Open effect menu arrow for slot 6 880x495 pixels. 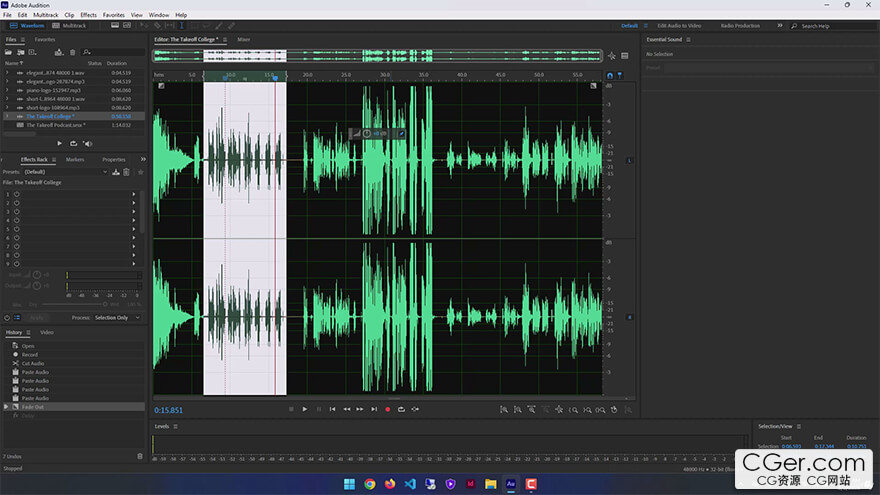pos(134,238)
